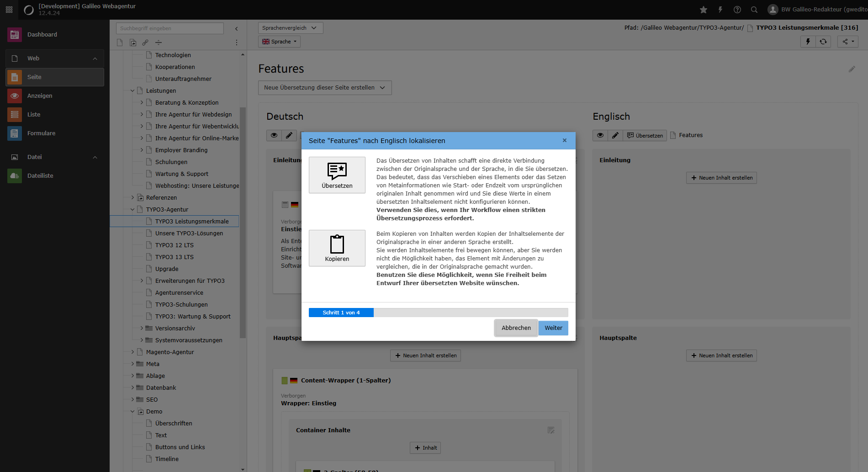Reload the page with the refresh icon
Image resolution: width=868 pixels, height=472 pixels.
click(823, 42)
